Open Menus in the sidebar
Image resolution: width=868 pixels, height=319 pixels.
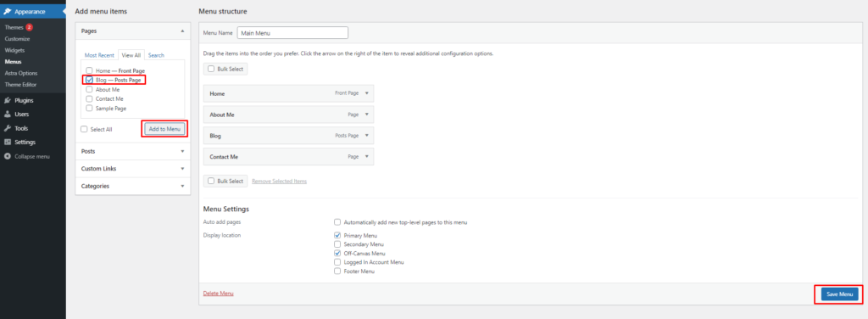click(13, 61)
